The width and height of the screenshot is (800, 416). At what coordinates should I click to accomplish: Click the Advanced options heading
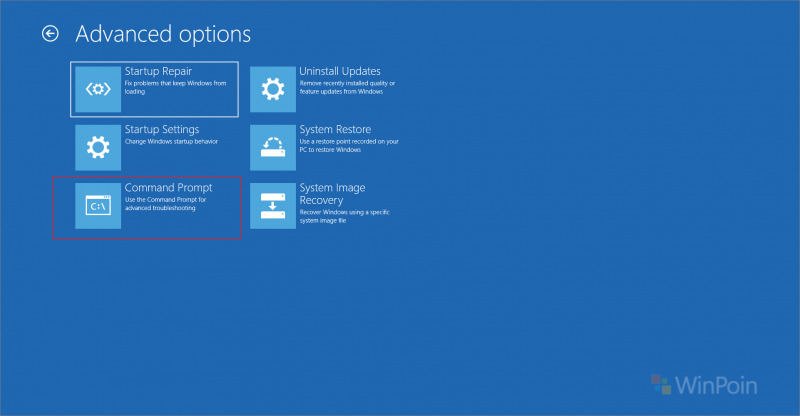(x=163, y=34)
